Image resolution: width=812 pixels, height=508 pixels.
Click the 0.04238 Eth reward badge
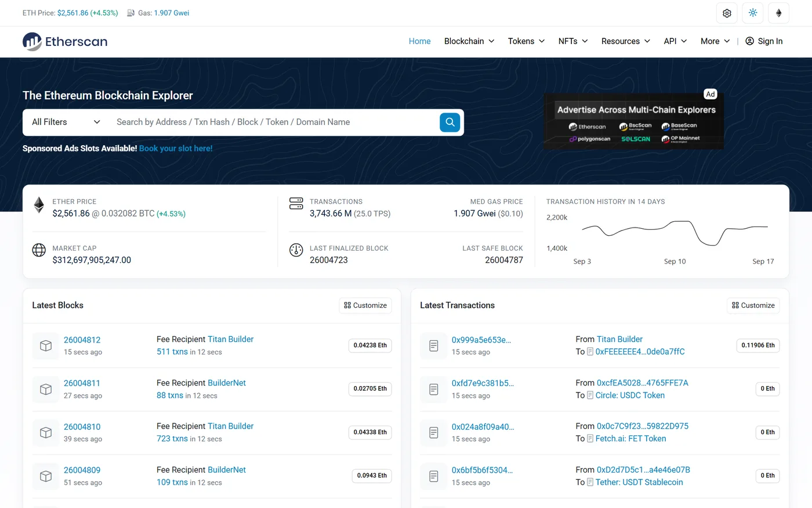pyautogui.click(x=370, y=345)
